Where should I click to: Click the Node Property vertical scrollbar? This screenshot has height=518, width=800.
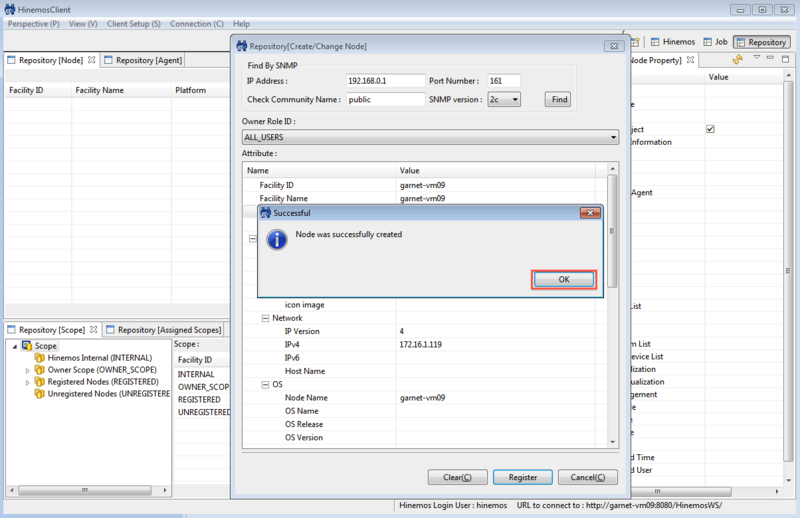pos(788,270)
